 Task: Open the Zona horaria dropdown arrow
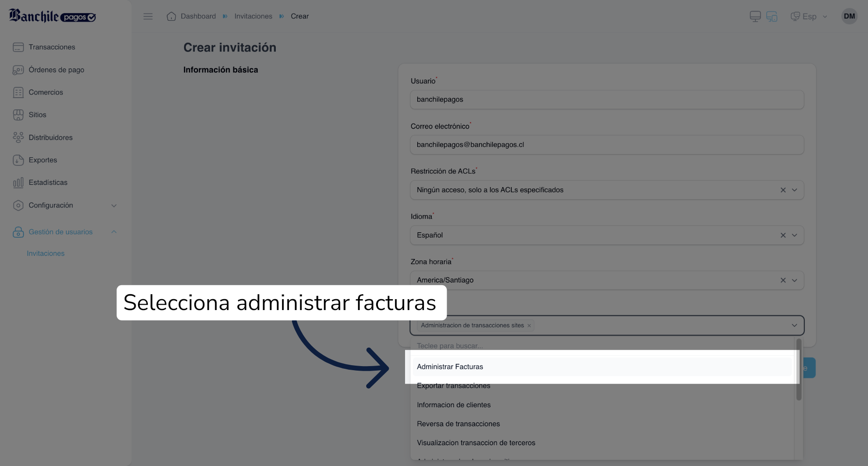click(794, 280)
